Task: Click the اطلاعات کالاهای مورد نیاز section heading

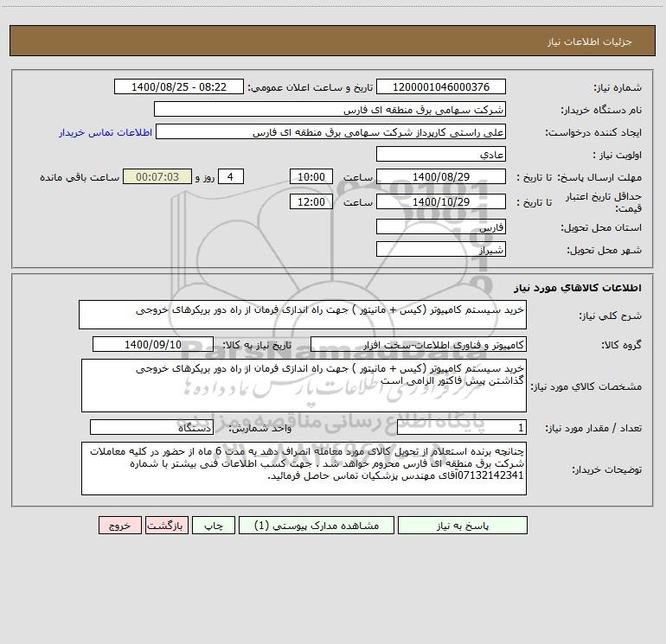Action: pyautogui.click(x=578, y=287)
